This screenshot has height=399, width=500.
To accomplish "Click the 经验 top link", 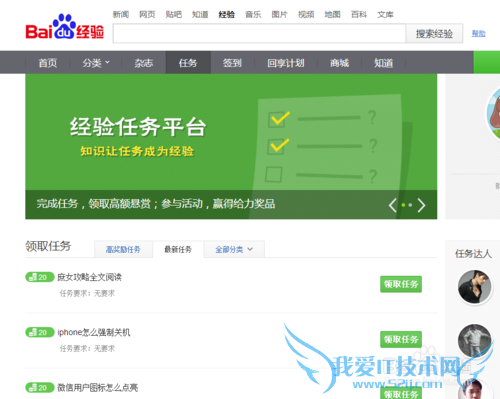I will point(227,14).
